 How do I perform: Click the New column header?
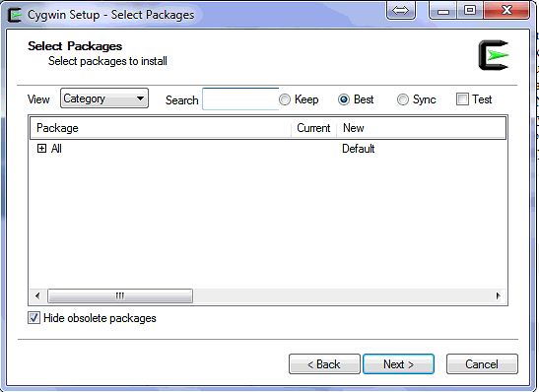pyautogui.click(x=421, y=128)
